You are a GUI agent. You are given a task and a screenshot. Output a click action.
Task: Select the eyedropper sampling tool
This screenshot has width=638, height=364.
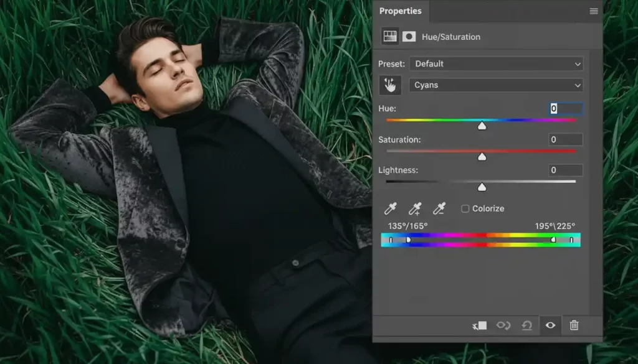[391, 208]
